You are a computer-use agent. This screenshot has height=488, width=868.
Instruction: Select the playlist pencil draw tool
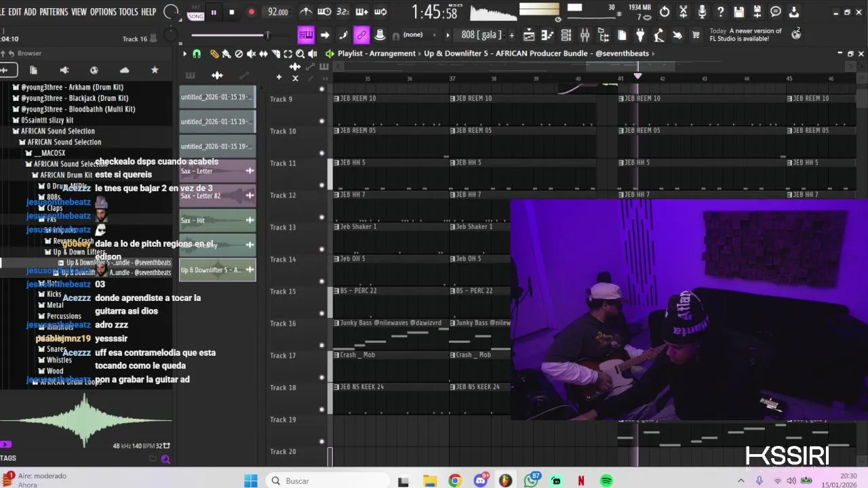[x=214, y=54]
